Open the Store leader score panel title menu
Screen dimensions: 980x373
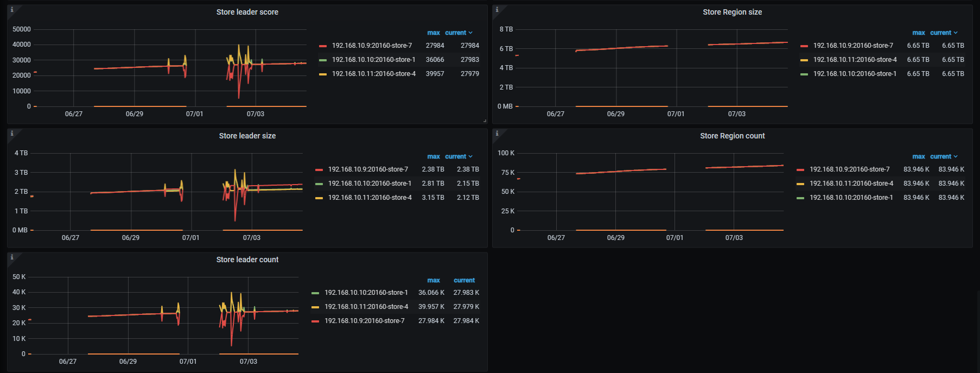tap(247, 12)
